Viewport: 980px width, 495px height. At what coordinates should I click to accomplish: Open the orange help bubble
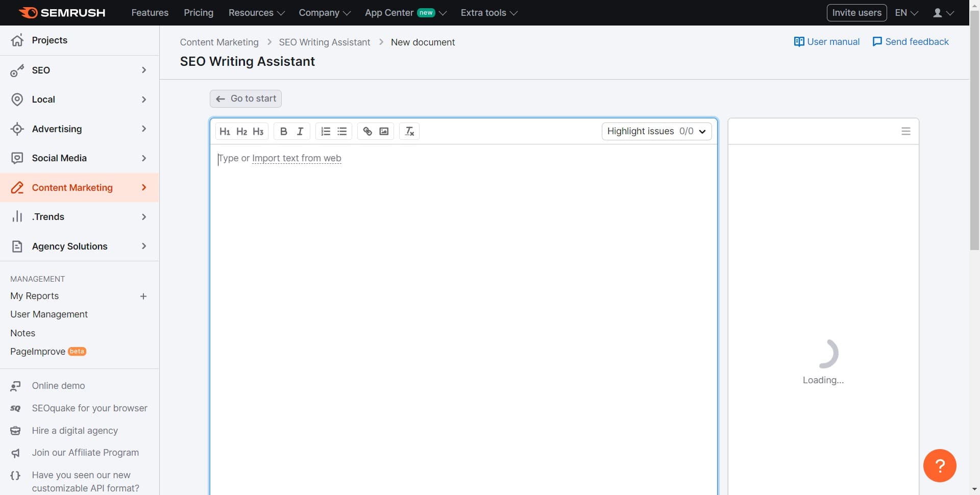[939, 465]
